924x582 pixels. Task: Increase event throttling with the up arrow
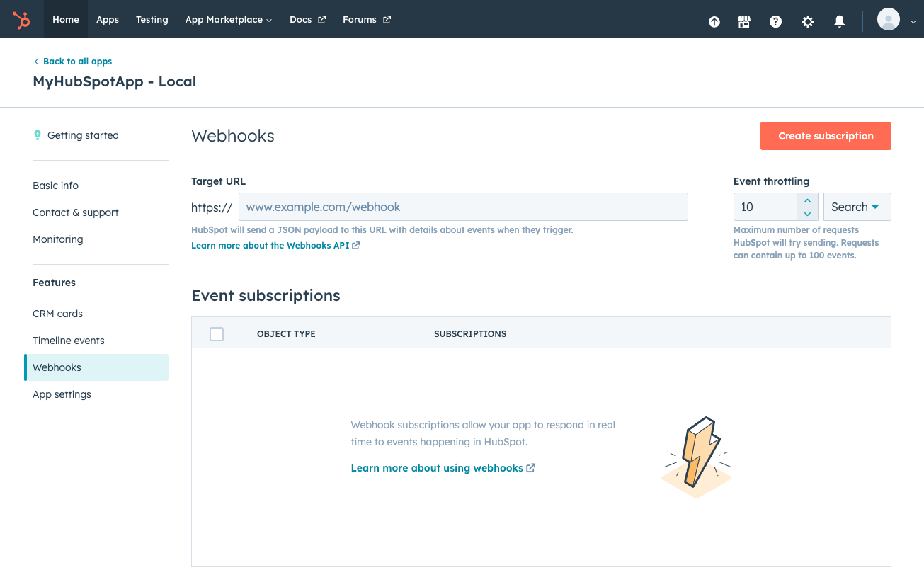pos(808,200)
